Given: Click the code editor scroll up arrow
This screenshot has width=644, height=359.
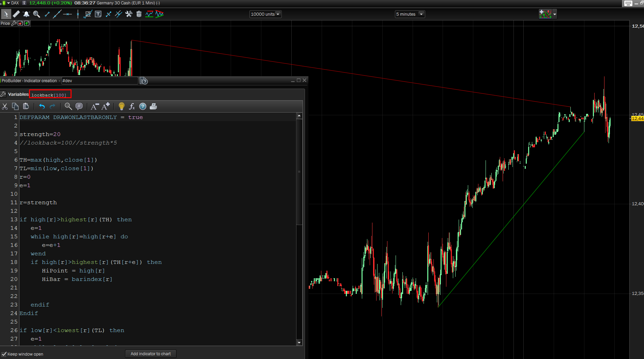Looking at the screenshot, I should [299, 116].
